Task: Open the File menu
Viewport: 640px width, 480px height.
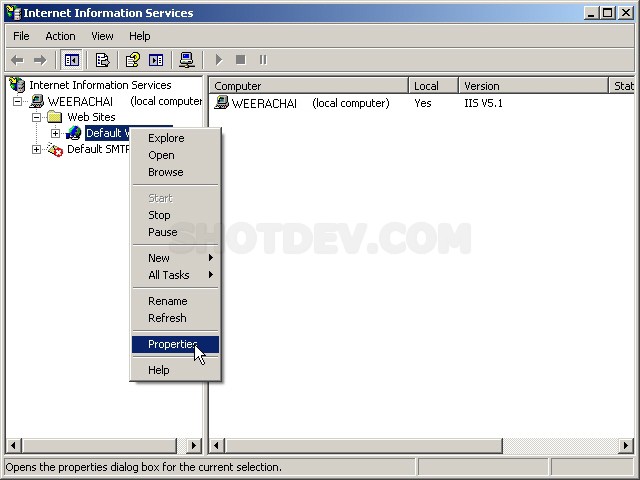Action: tap(21, 36)
